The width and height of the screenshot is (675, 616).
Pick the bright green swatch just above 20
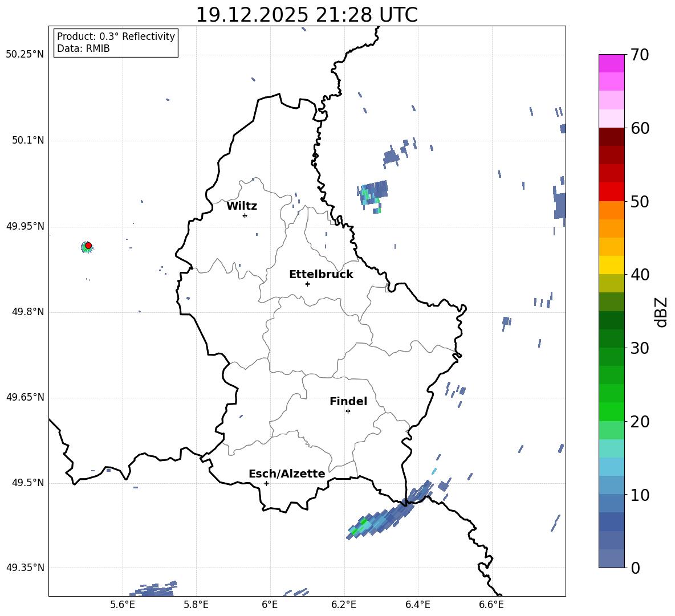611,411
